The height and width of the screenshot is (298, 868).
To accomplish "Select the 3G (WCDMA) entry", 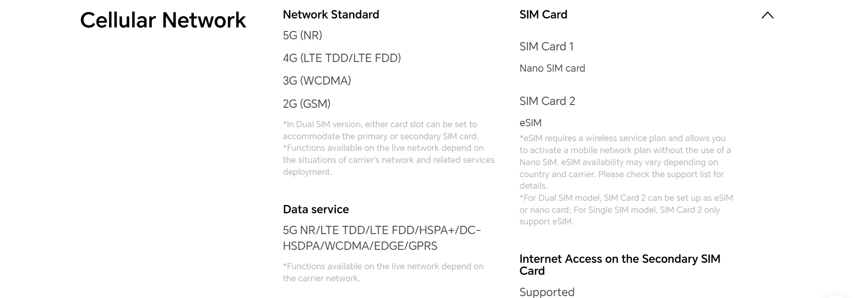I will click(316, 81).
